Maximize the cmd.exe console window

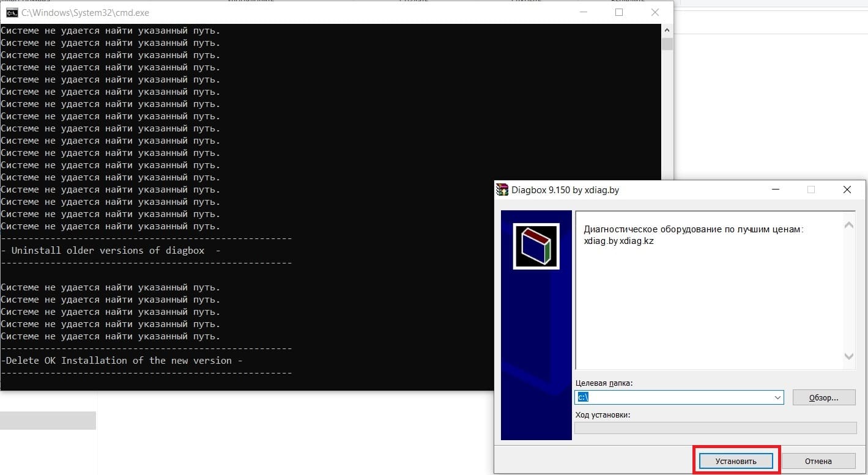point(618,12)
